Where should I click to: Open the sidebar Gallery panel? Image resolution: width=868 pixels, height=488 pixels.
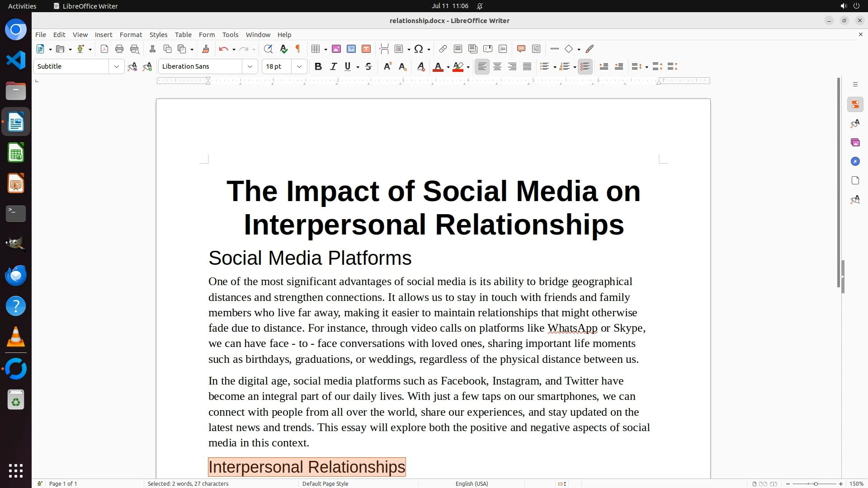click(855, 142)
